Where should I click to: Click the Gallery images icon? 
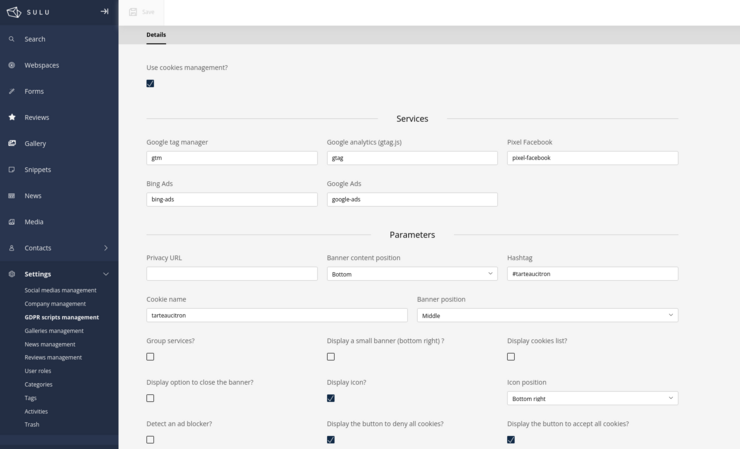tap(12, 143)
